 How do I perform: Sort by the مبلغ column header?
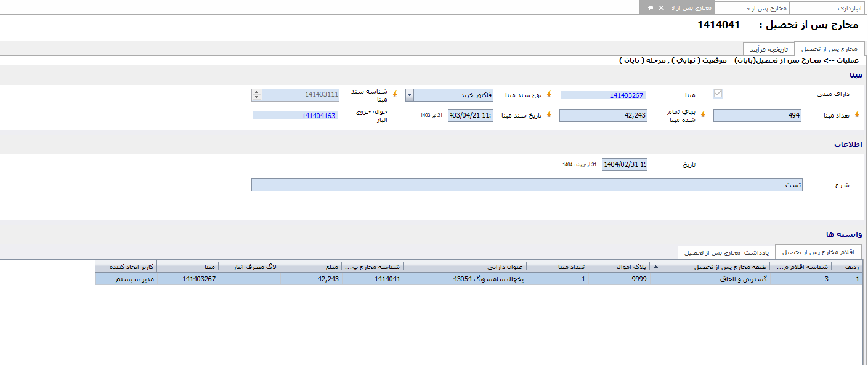pos(310,267)
